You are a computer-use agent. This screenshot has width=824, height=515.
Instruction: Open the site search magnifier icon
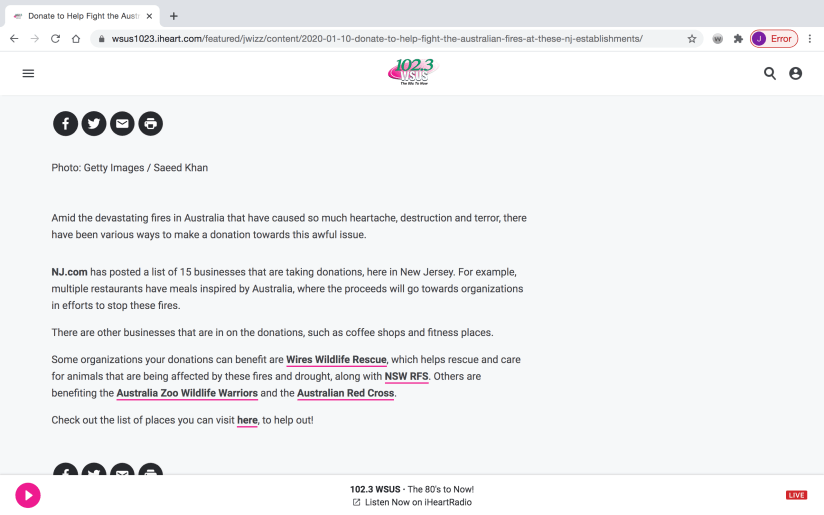point(770,73)
